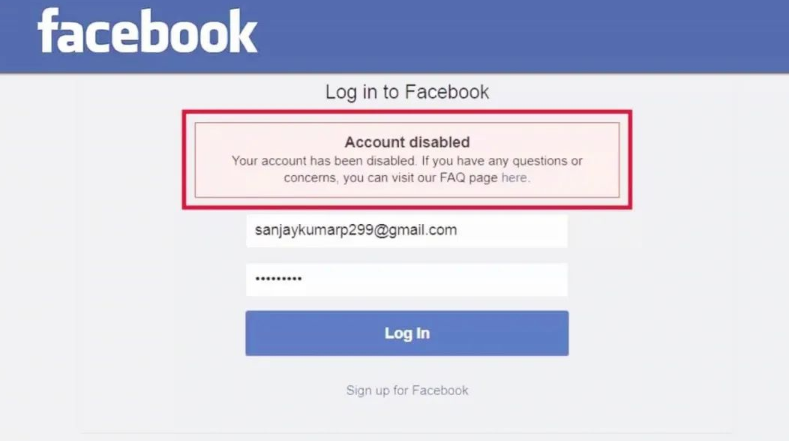The height and width of the screenshot is (441, 789).
Task: Click the facebook logo in header
Action: click(147, 31)
